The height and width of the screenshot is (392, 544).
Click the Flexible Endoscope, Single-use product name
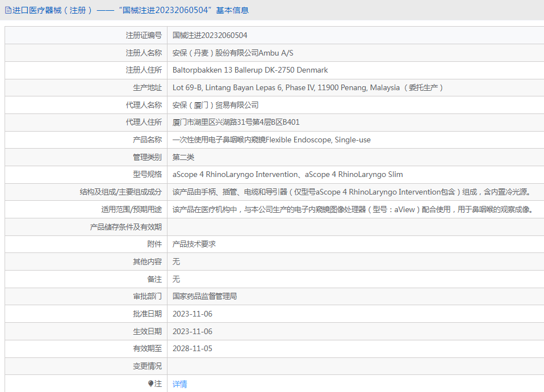point(271,140)
